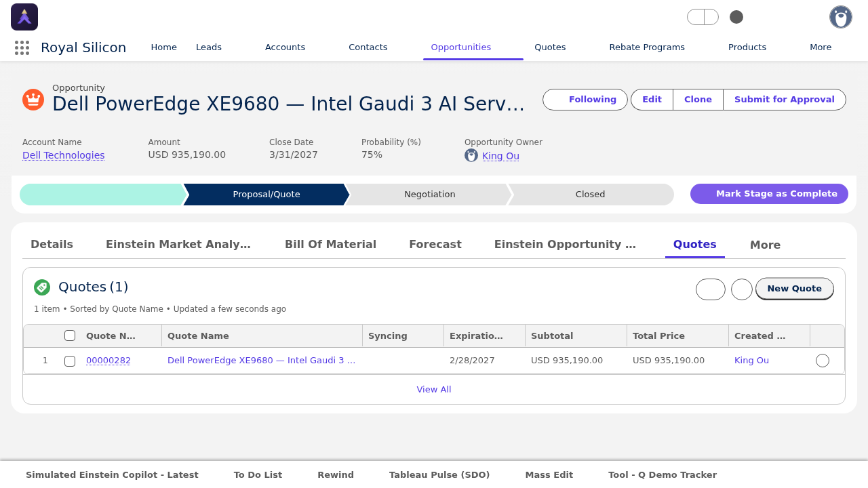Open the Rebate Programs tab

(x=647, y=47)
